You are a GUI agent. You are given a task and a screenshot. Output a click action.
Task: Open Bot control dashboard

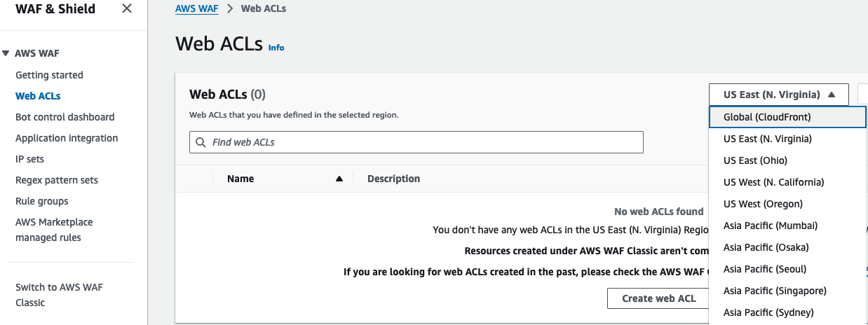coord(65,117)
